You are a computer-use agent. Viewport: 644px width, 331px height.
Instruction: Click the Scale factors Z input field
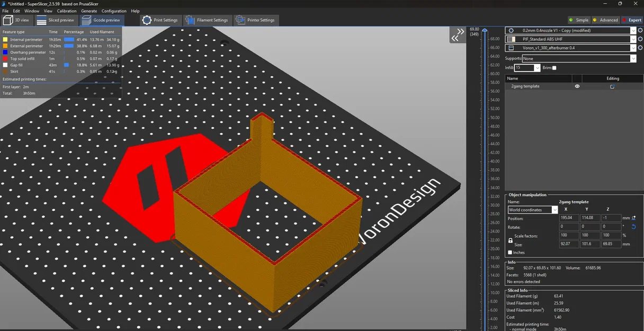coord(611,235)
